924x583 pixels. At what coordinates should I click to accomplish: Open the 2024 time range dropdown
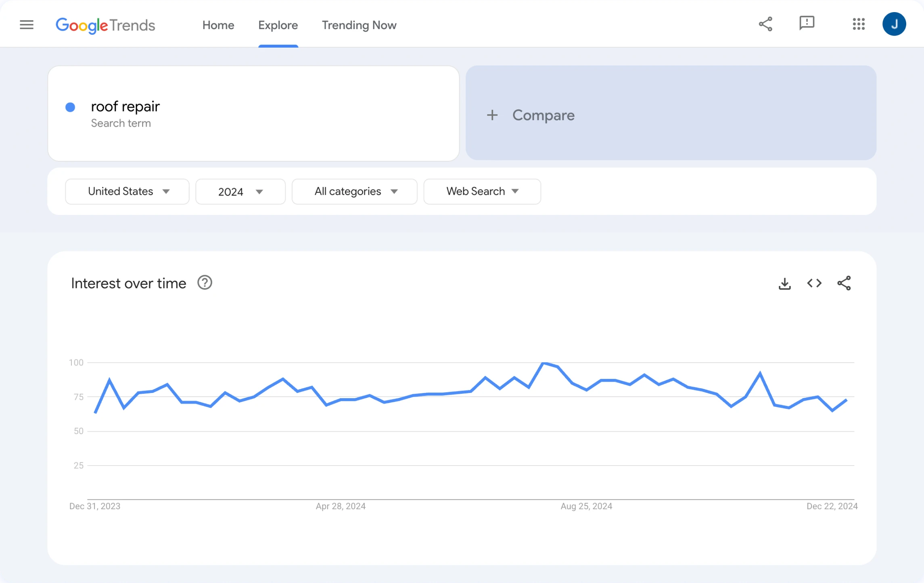click(240, 192)
